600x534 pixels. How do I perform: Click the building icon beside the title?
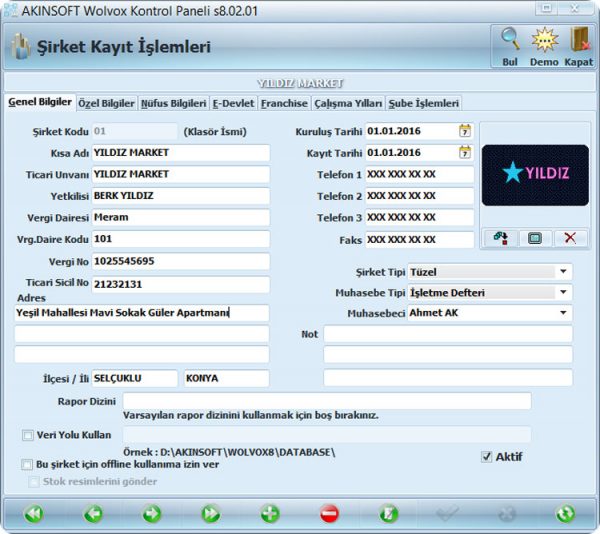[21, 46]
